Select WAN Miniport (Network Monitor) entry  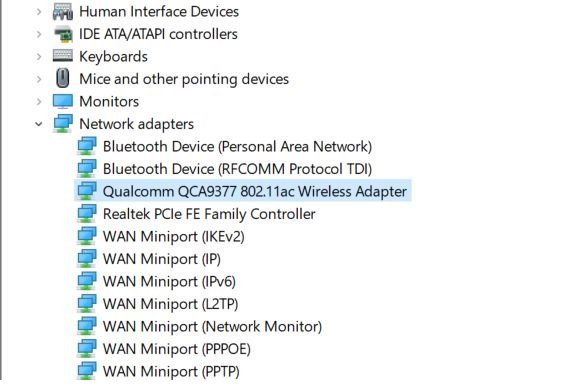[x=212, y=326]
